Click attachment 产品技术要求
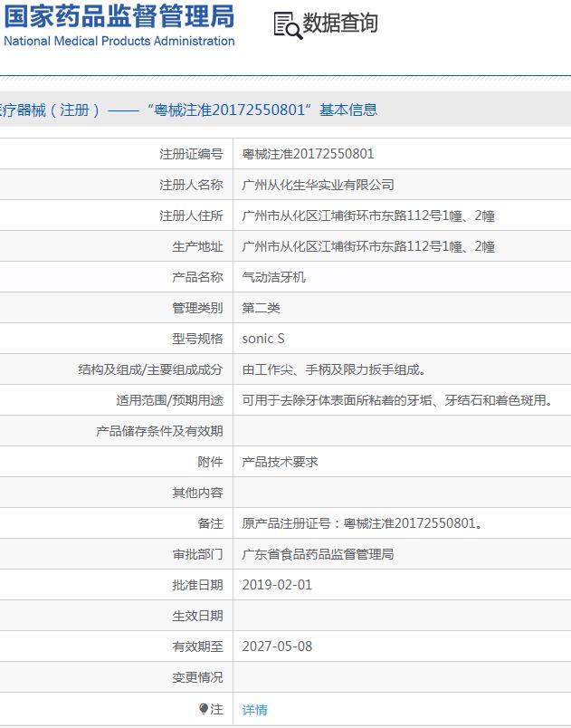The image size is (571, 728). point(281,462)
